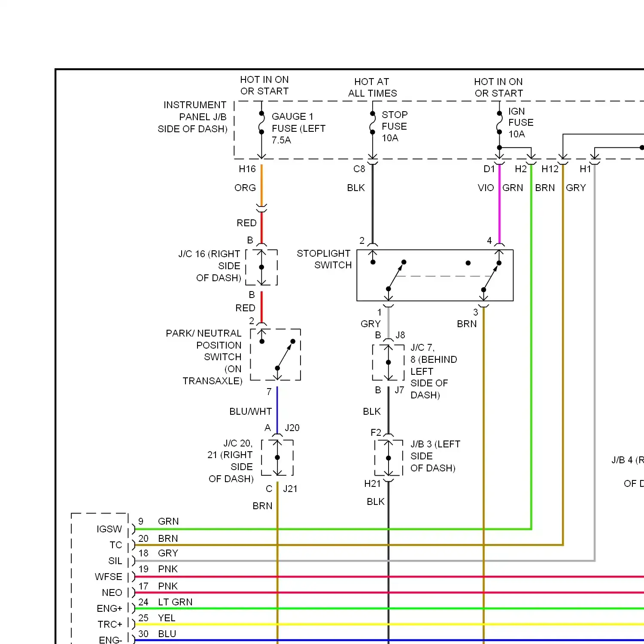The height and width of the screenshot is (644, 644).
Task: Select the GAUGE 1 FUSE label
Action: 298,128
